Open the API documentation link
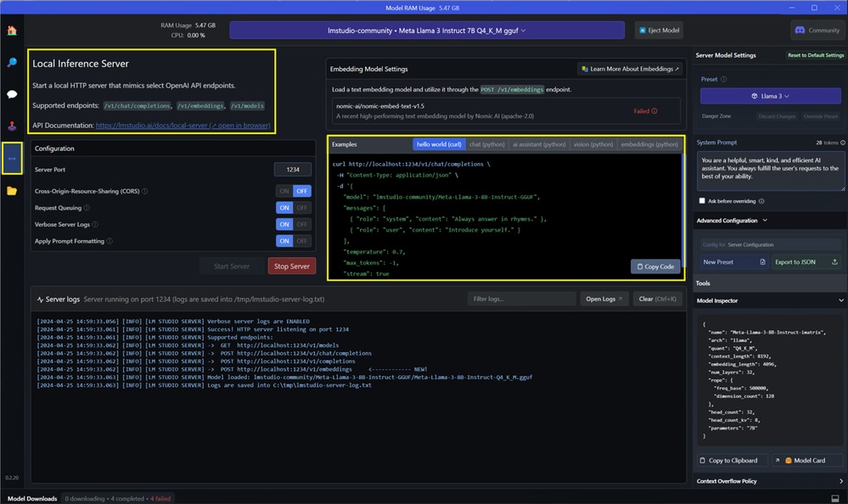This screenshot has height=504, width=848. (x=183, y=126)
